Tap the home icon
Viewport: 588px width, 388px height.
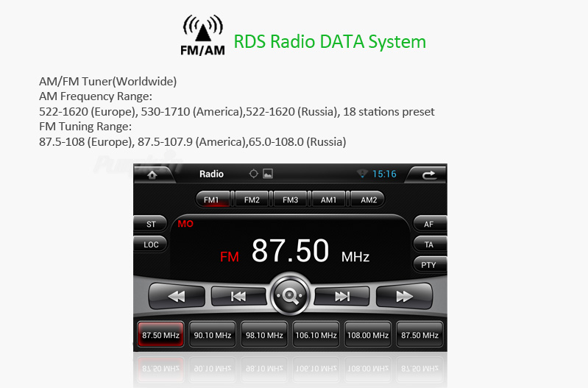point(152,174)
